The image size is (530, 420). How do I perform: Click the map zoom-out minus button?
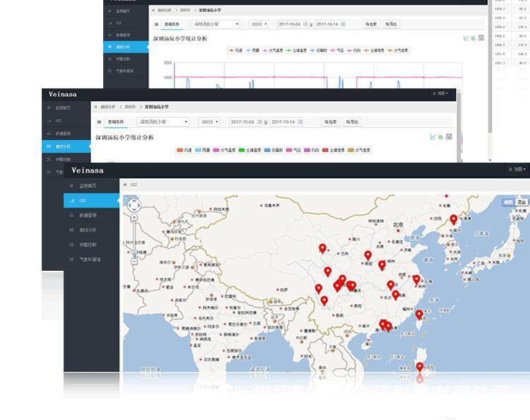click(134, 262)
